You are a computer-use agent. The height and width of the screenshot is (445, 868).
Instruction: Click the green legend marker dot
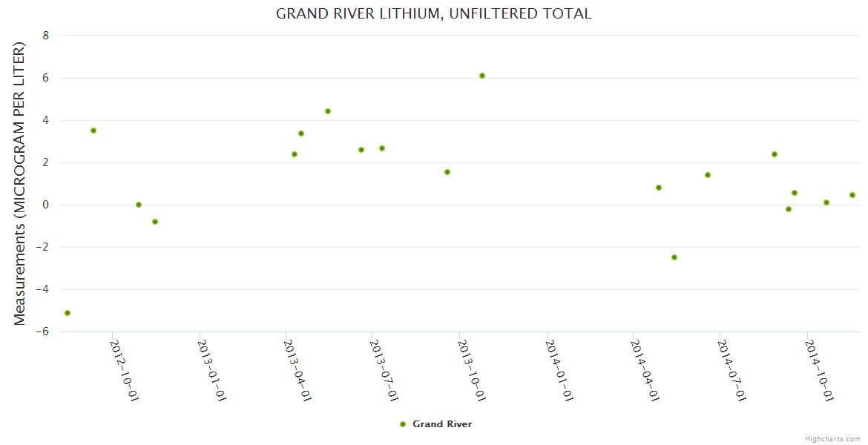(403, 424)
